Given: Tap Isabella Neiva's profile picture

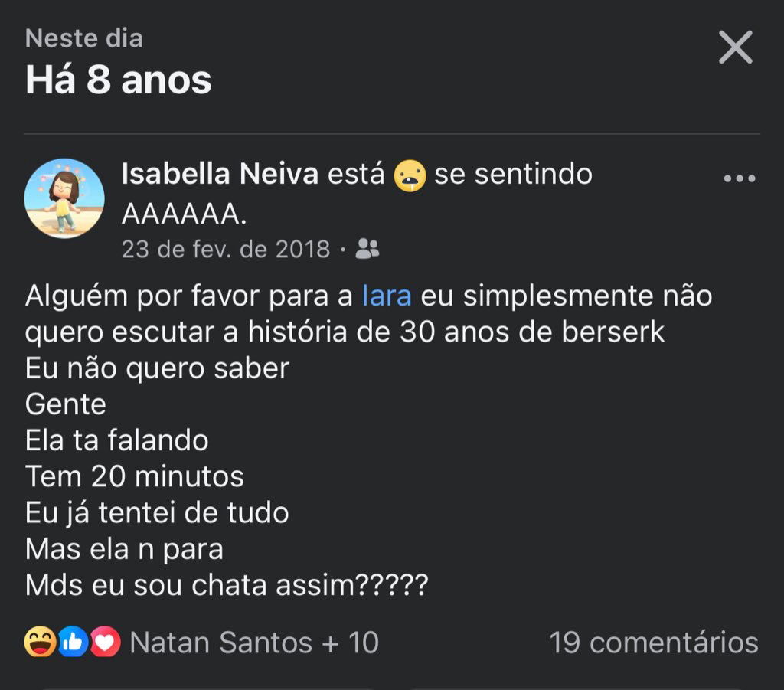Looking at the screenshot, I should 64,198.
